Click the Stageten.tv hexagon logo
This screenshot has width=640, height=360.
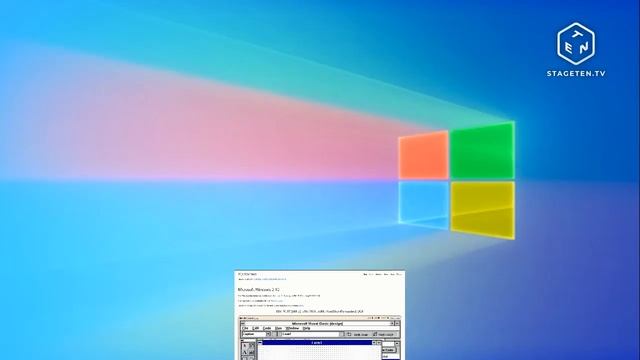pos(576,43)
